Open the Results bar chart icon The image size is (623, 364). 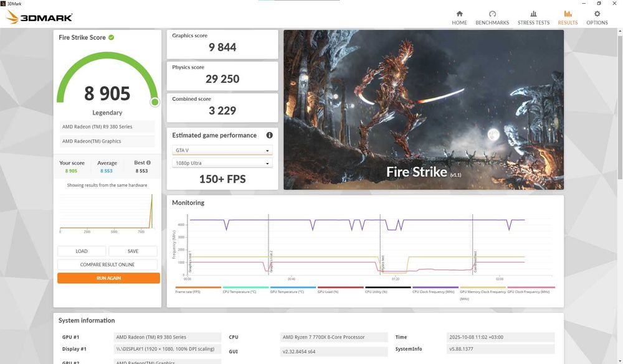point(568,14)
